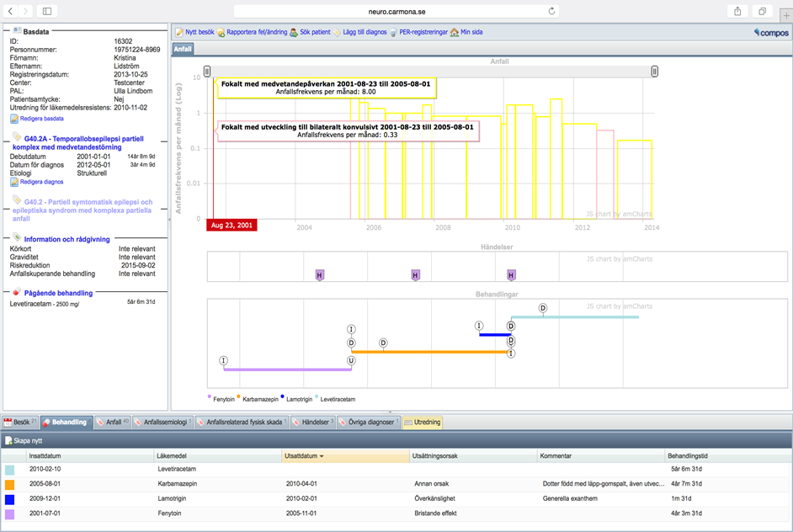Open PER-registreringar
This screenshot has width=793, height=532.
[418, 32]
